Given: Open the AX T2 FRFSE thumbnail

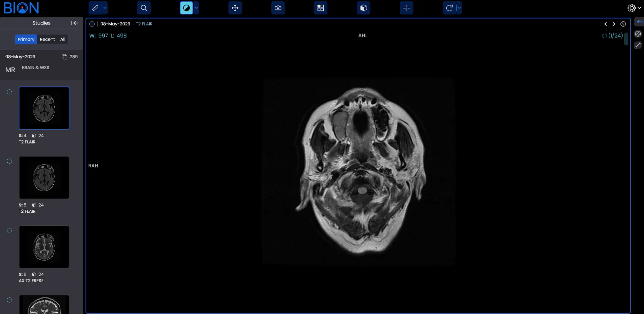Looking at the screenshot, I should tap(44, 247).
